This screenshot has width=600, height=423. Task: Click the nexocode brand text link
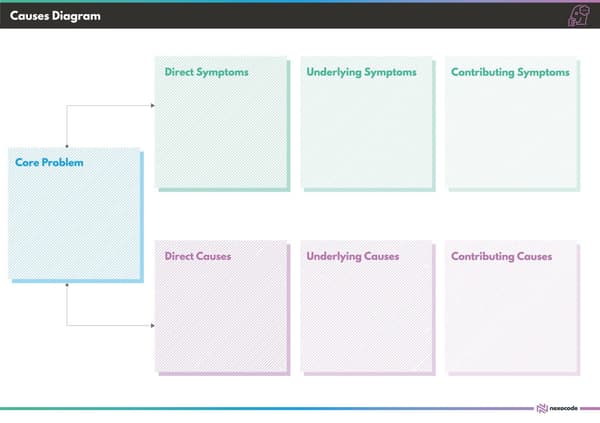coord(564,408)
